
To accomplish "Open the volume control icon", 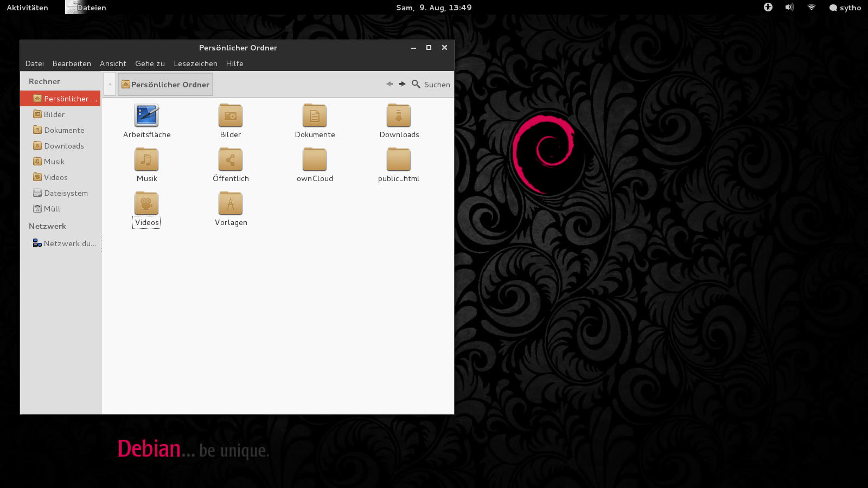I will pos(790,7).
